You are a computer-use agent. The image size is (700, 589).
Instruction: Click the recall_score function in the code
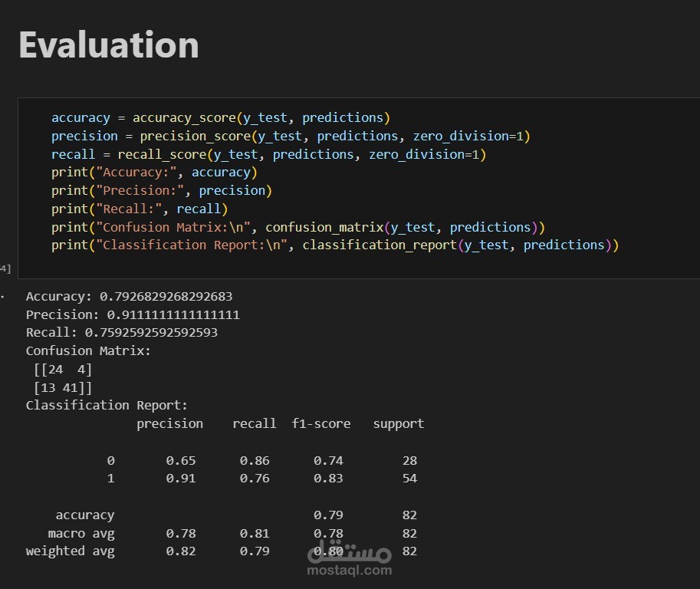point(163,154)
